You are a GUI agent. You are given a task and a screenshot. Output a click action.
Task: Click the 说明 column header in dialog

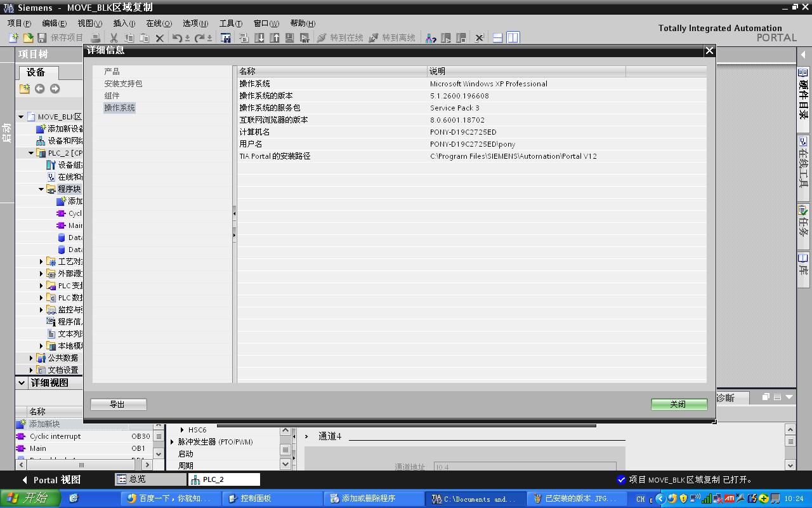pyautogui.click(x=527, y=71)
